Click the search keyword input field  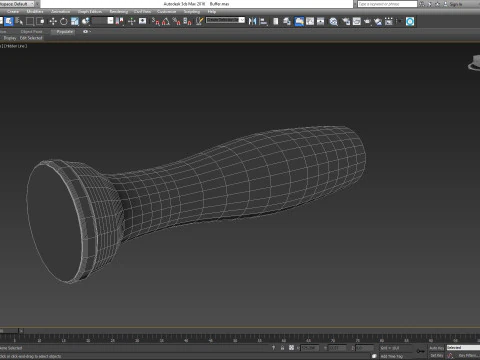387,4
